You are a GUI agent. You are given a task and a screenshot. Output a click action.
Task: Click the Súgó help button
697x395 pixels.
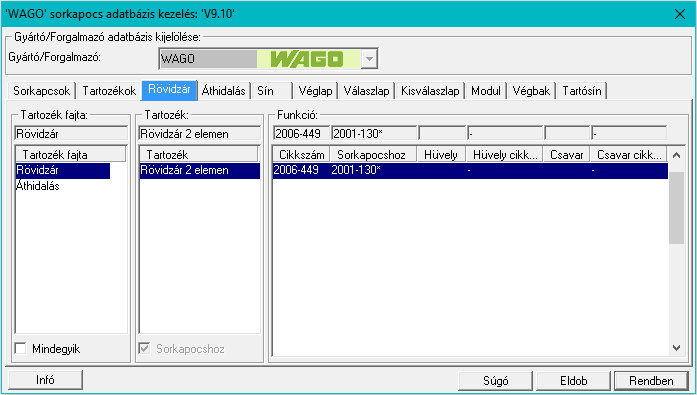495,380
